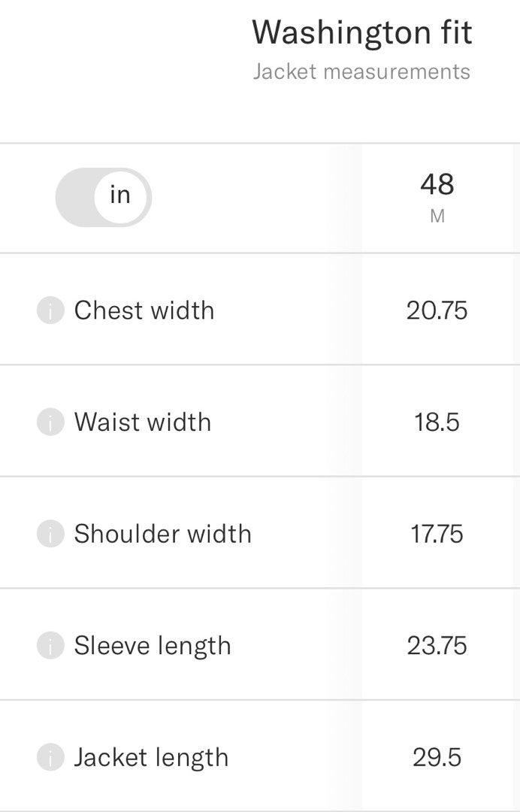Open info icon next to Shoulder width
This screenshot has height=812, width=520.
pyautogui.click(x=50, y=534)
